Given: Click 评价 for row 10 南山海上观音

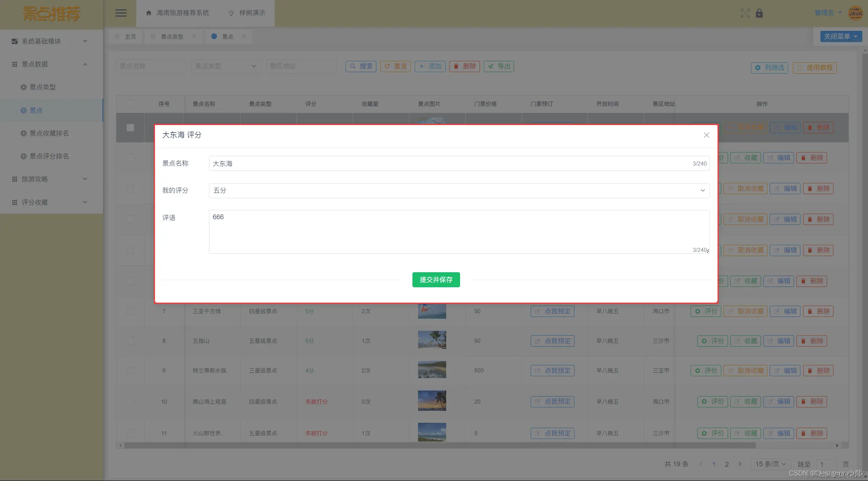Looking at the screenshot, I should click(713, 402).
